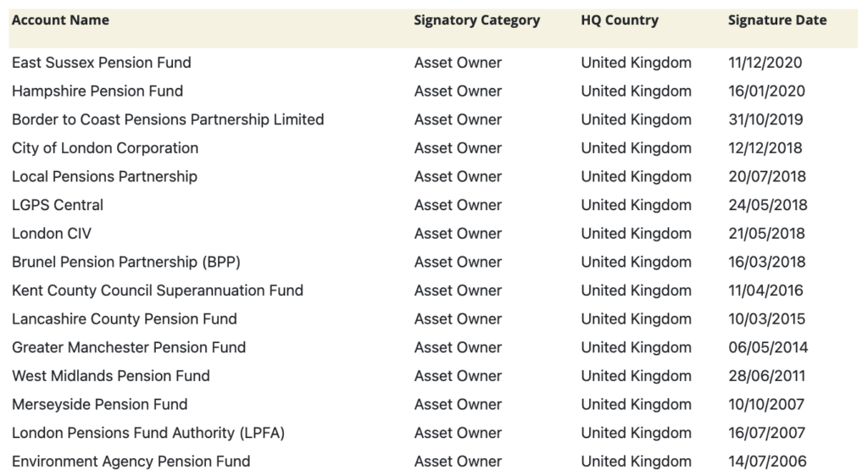Click City of London Corporation
Viewport: 868px width, 476px height.
(x=105, y=148)
